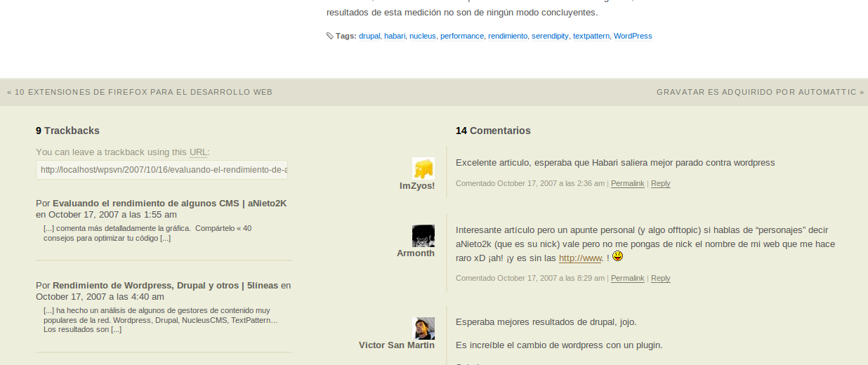Go to next post Gravatar es adquirido
The height and width of the screenshot is (365, 868).
coord(757,92)
